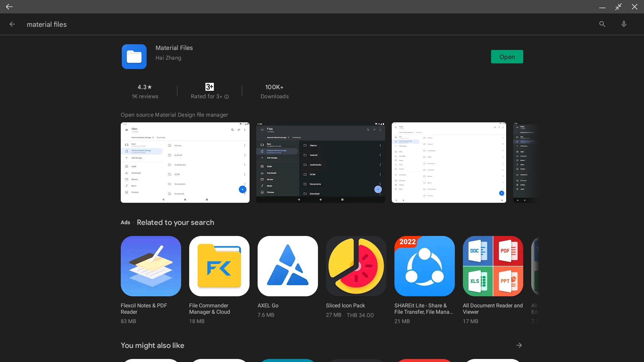Open the dark theme screenshot
The height and width of the screenshot is (362, 644).
pyautogui.click(x=321, y=163)
